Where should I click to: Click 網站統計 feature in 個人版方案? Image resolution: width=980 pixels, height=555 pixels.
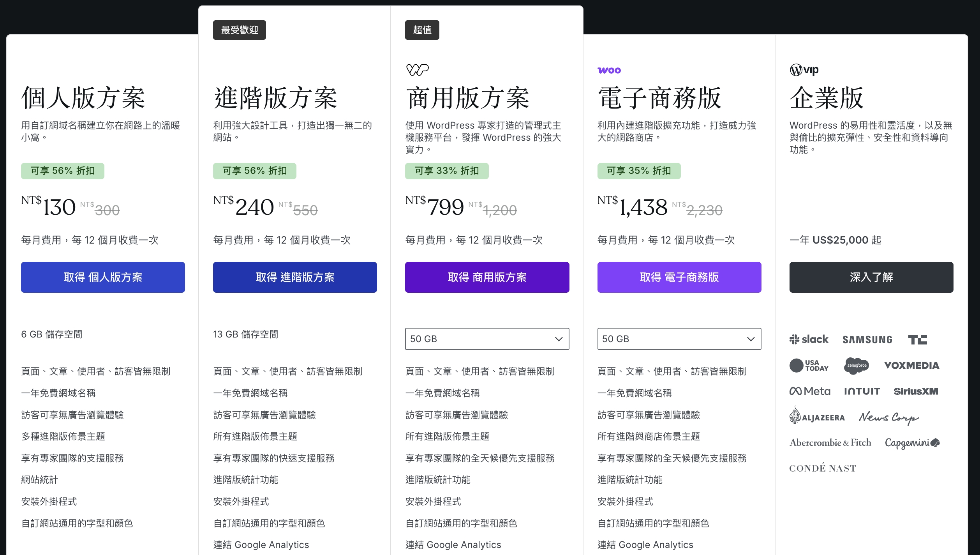point(40,480)
